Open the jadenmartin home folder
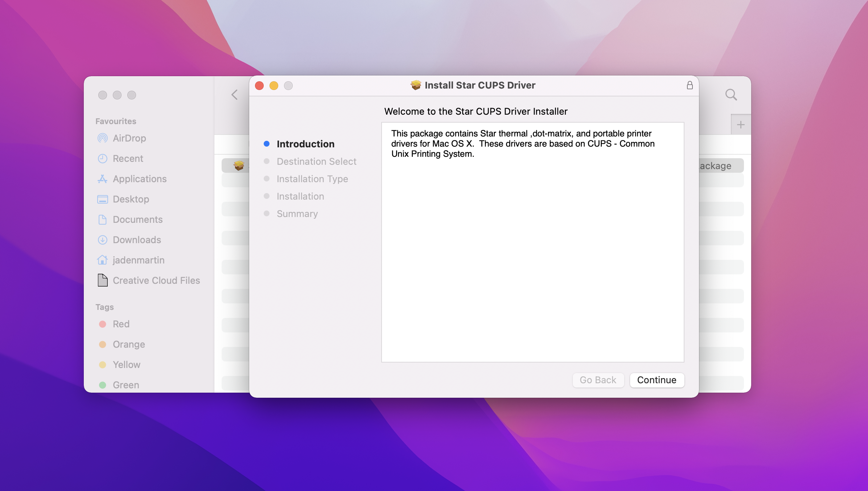The image size is (868, 491). (139, 260)
